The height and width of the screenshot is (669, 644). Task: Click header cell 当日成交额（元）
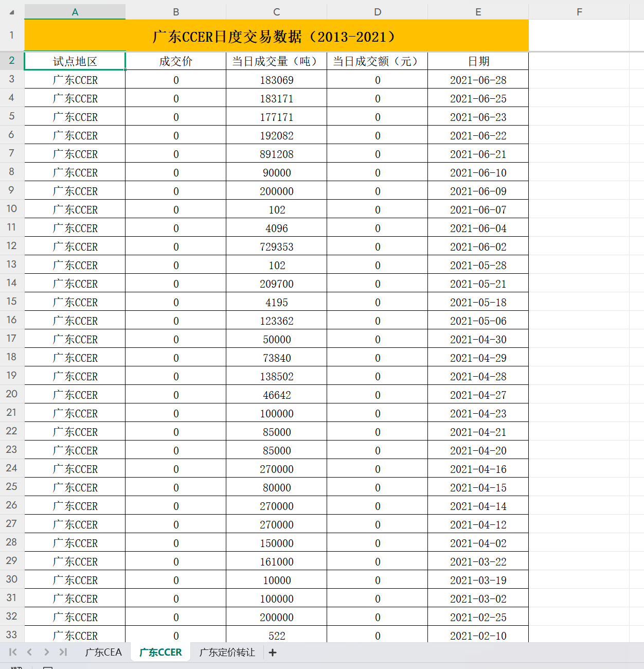click(378, 61)
